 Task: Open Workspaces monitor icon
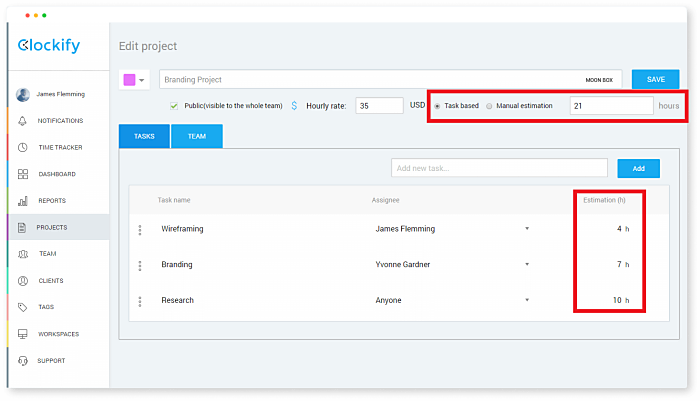coord(23,334)
